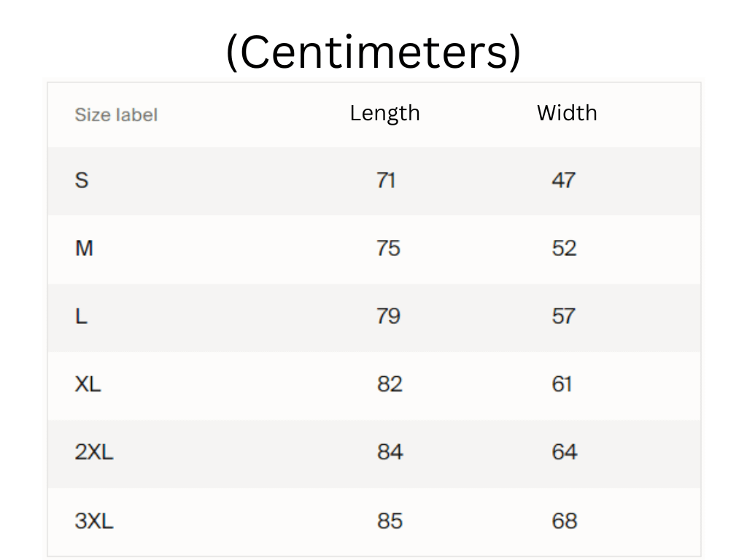The height and width of the screenshot is (560, 747).
Task: Select the M size row label
Action: pos(84,249)
